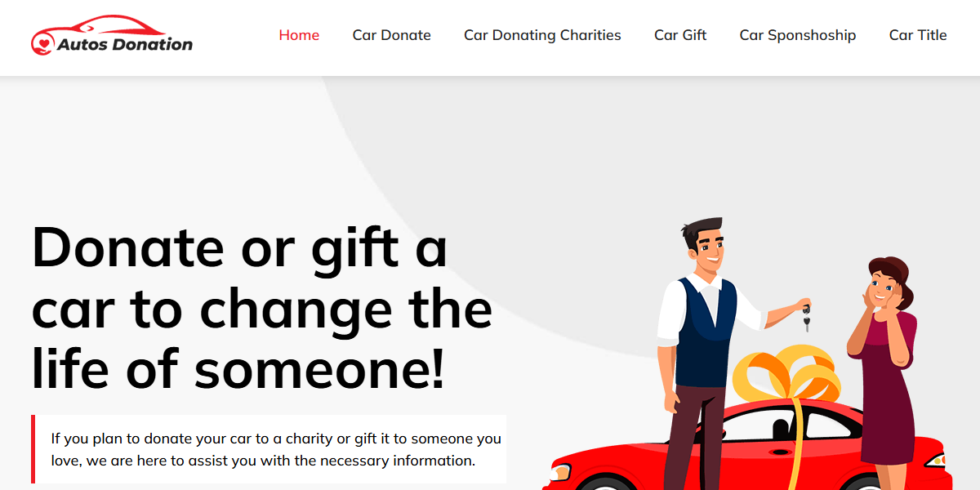Click the surprised woman's face illustration
Image resolution: width=980 pixels, height=490 pixels.
[x=884, y=287]
